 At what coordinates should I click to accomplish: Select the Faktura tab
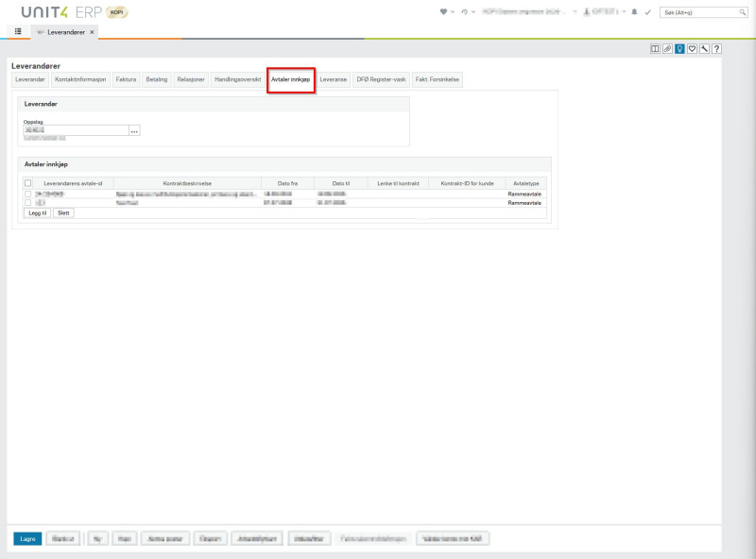[127, 79]
